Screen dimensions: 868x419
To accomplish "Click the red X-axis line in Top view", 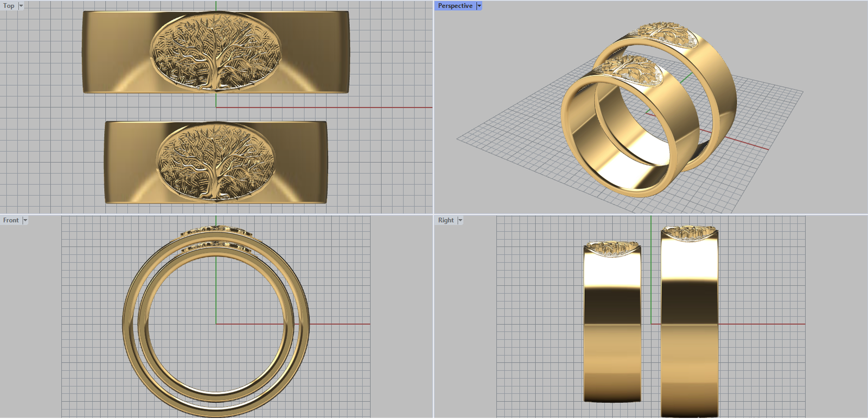I will 325,107.
